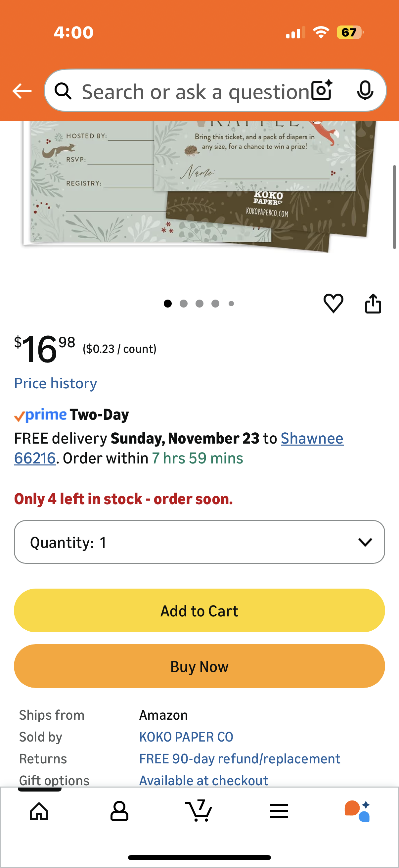399x868 pixels.
Task: Tap Add to Cart
Action: [x=199, y=610]
